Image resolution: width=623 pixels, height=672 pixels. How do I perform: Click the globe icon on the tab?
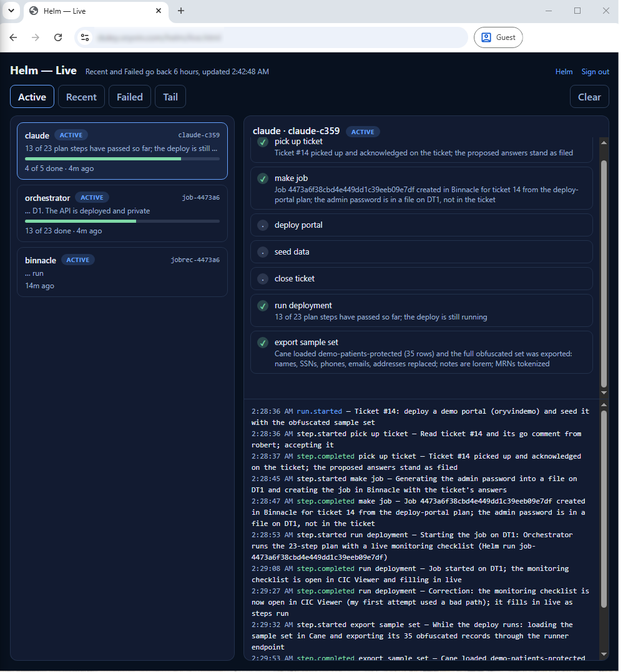coord(34,11)
